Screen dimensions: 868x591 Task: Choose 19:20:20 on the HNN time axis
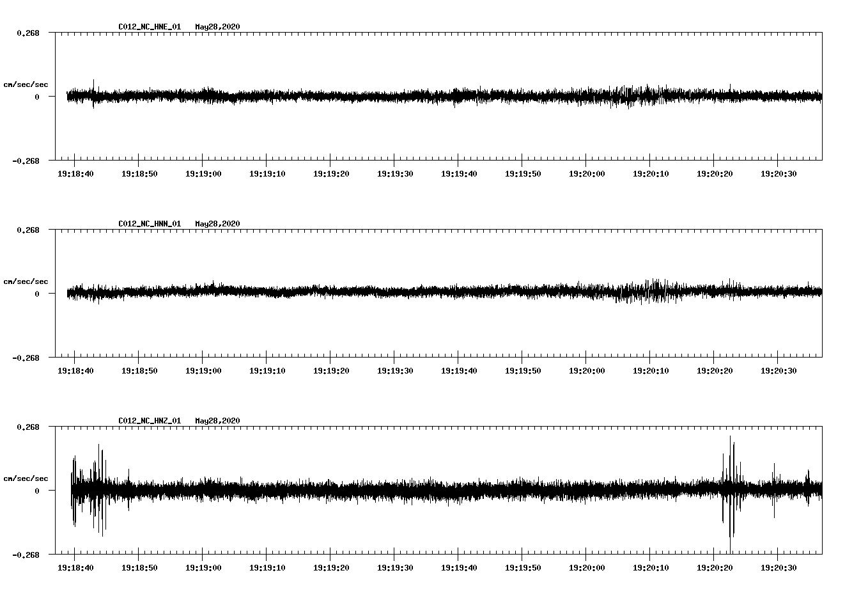715,370
